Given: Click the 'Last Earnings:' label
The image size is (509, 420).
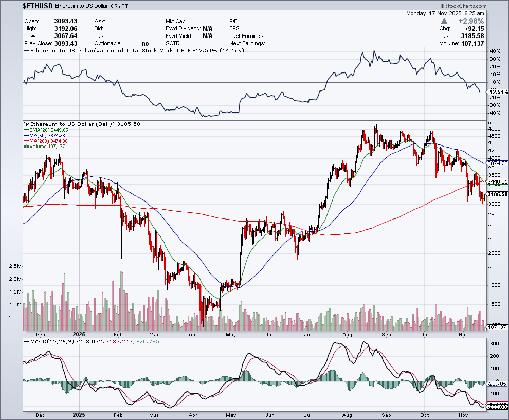Looking at the screenshot, I should click(247, 36).
